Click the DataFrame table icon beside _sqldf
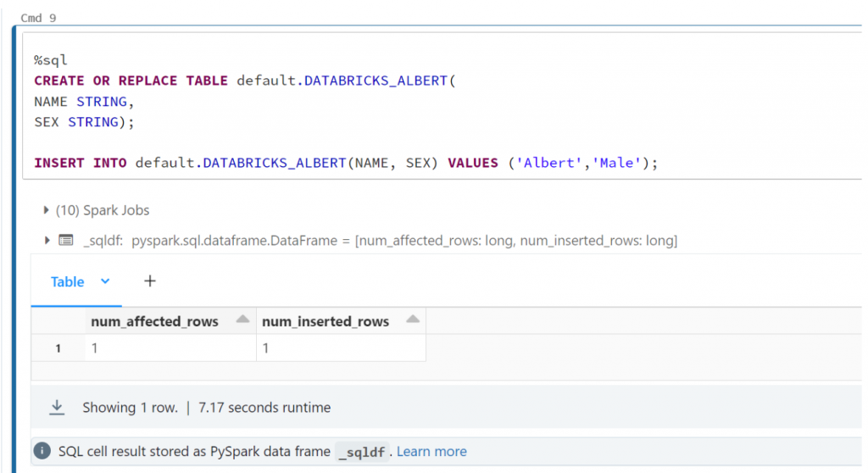 pyautogui.click(x=66, y=241)
